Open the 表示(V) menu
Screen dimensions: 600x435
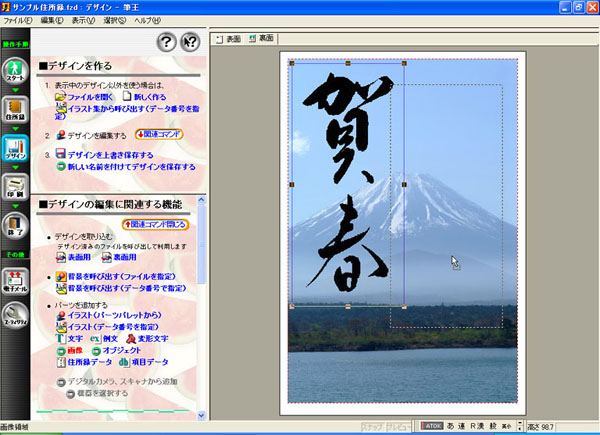(x=83, y=20)
